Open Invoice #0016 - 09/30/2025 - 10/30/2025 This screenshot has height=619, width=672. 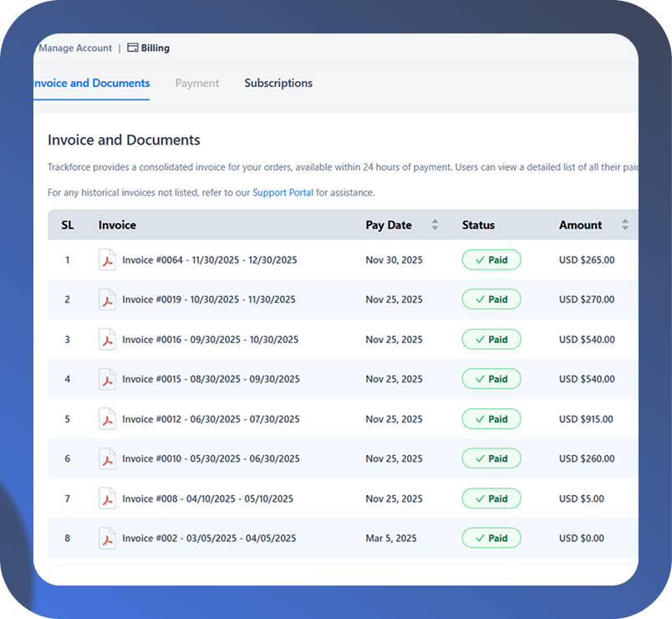coord(210,340)
